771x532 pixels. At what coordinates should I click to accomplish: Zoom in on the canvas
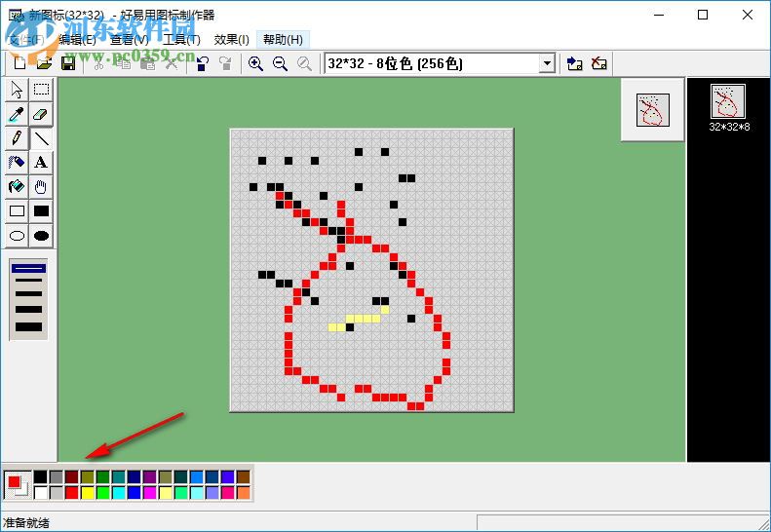pyautogui.click(x=255, y=63)
